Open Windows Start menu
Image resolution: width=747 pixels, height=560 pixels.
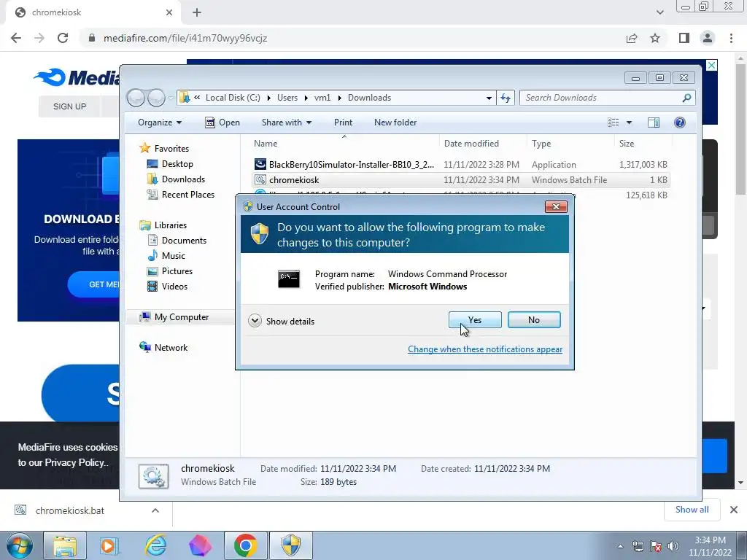coord(20,545)
